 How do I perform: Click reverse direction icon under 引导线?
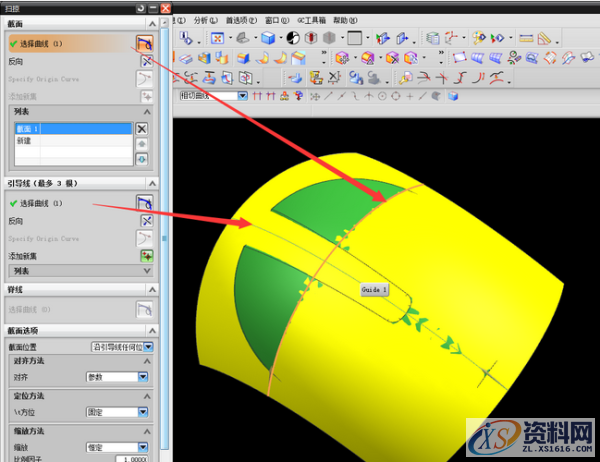tap(145, 221)
